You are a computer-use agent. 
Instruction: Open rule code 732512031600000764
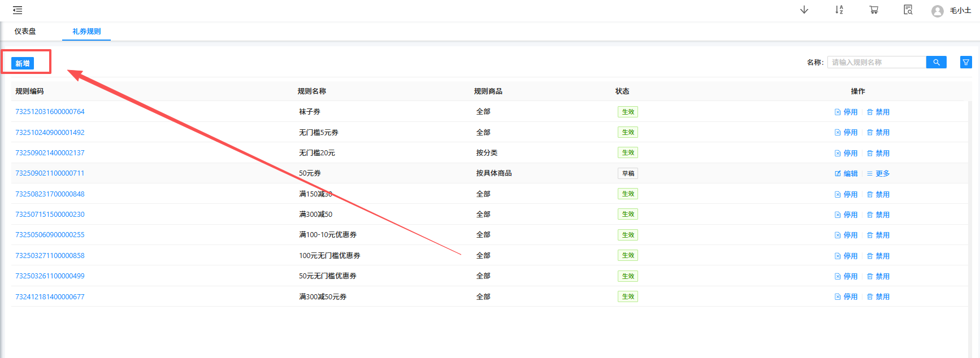50,112
